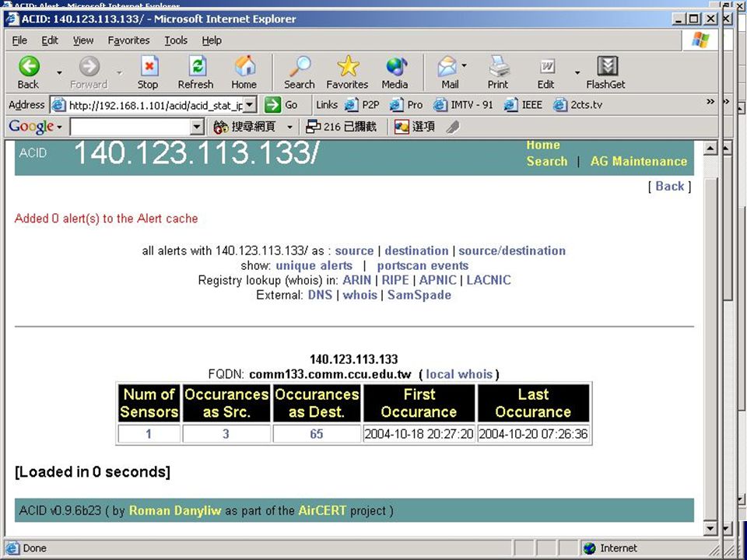Launch FlashGet from toolbar

607,66
